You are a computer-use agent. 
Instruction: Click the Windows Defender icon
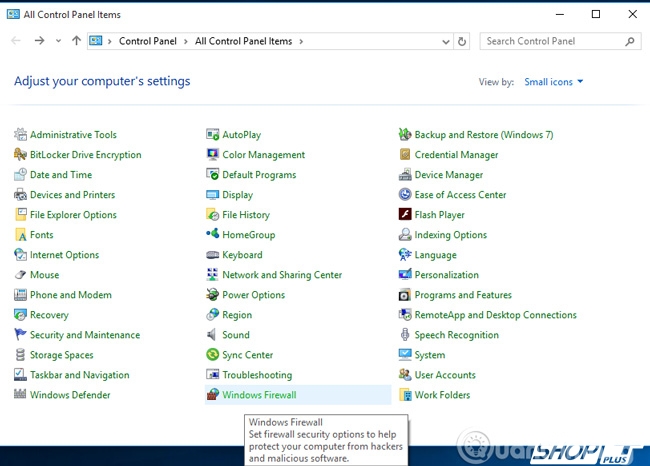[21, 395]
